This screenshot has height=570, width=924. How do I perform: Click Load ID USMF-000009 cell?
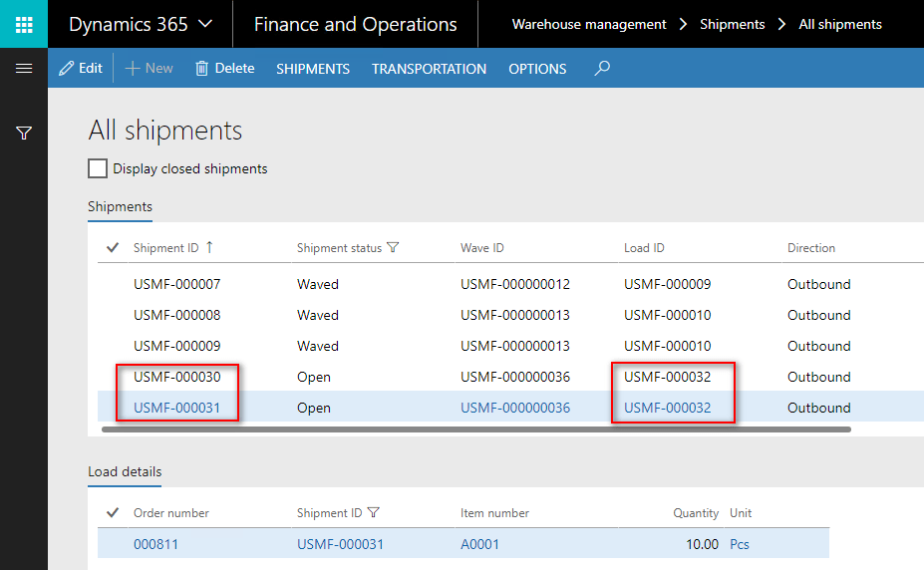coord(667,284)
